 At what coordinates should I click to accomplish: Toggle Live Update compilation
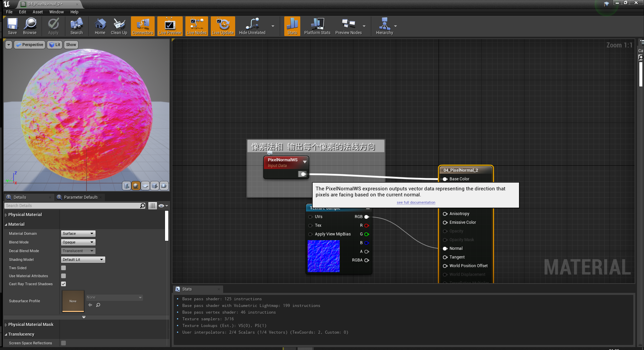pyautogui.click(x=223, y=26)
